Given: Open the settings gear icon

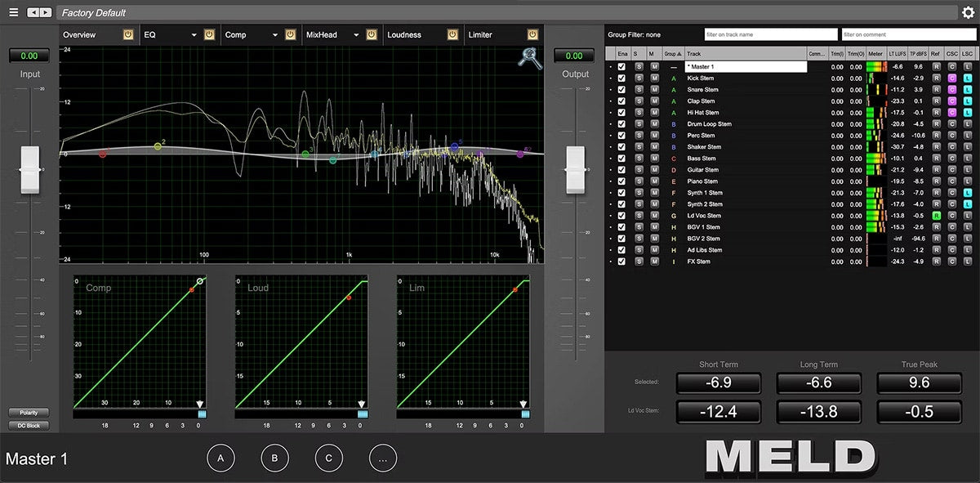Looking at the screenshot, I should click(968, 12).
